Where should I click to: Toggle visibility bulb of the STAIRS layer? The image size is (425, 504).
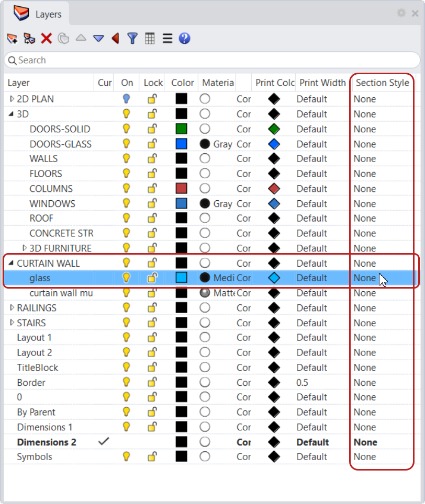[126, 323]
